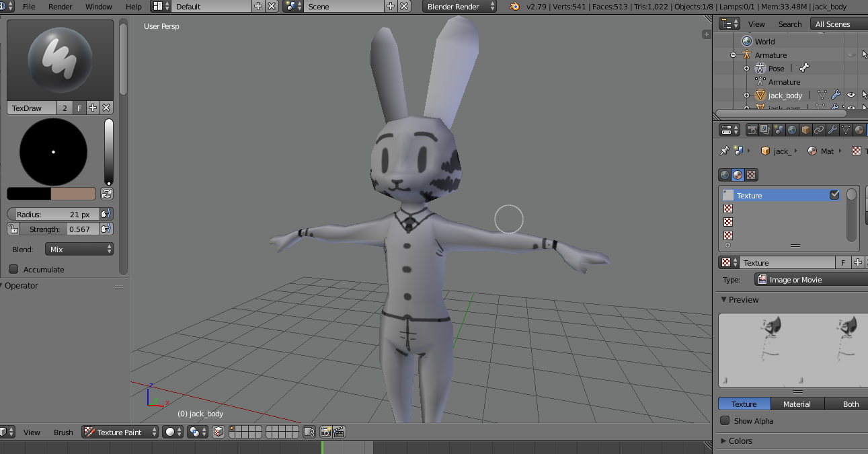Add a new brush with plus icon
The width and height of the screenshot is (868, 454).
point(93,108)
